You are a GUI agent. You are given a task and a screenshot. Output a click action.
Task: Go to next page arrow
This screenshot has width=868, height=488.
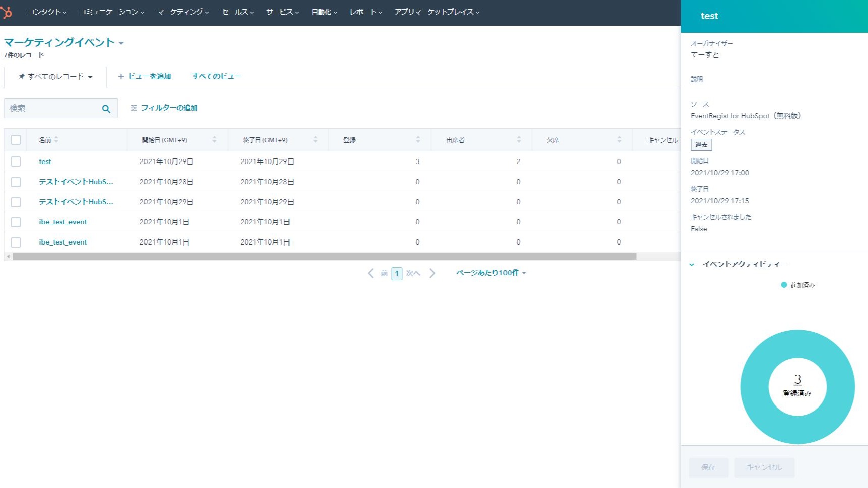[x=432, y=273]
